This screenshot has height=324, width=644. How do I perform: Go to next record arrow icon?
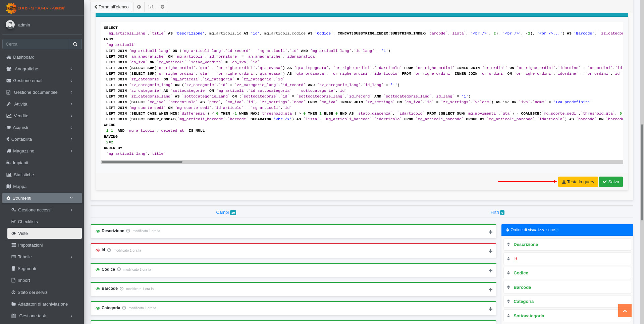tap(163, 7)
